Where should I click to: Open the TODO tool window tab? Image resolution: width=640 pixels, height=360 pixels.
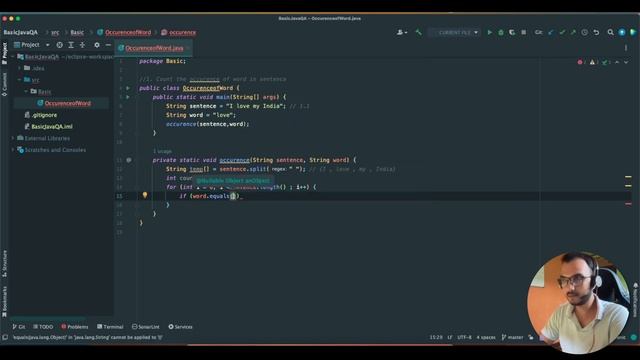tap(43, 327)
